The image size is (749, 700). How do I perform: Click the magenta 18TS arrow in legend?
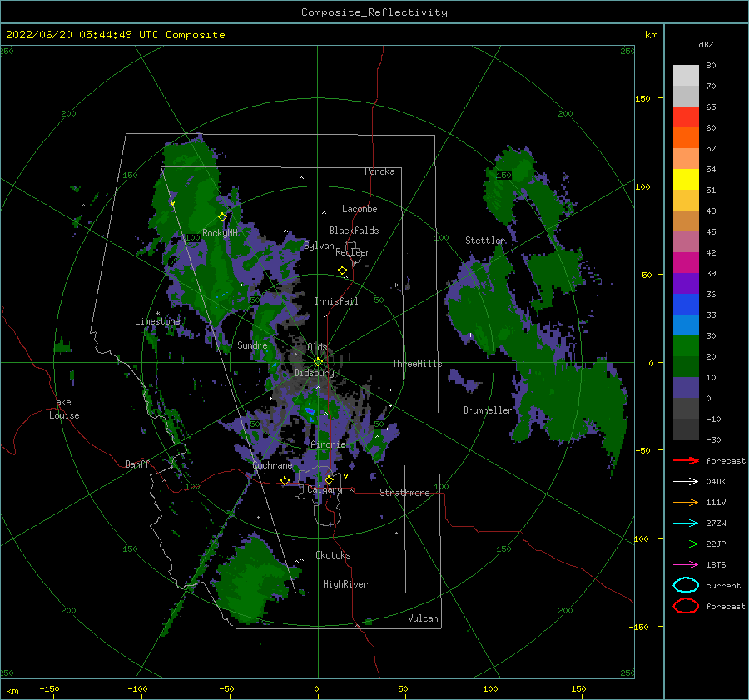point(686,565)
